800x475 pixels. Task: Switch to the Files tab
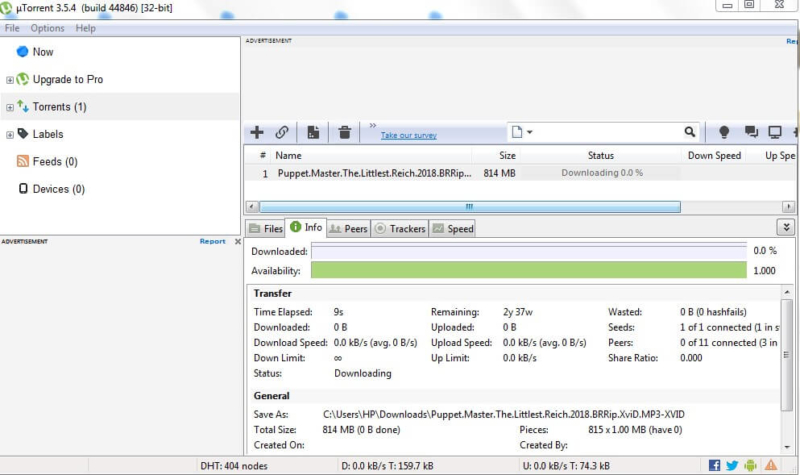coord(266,229)
